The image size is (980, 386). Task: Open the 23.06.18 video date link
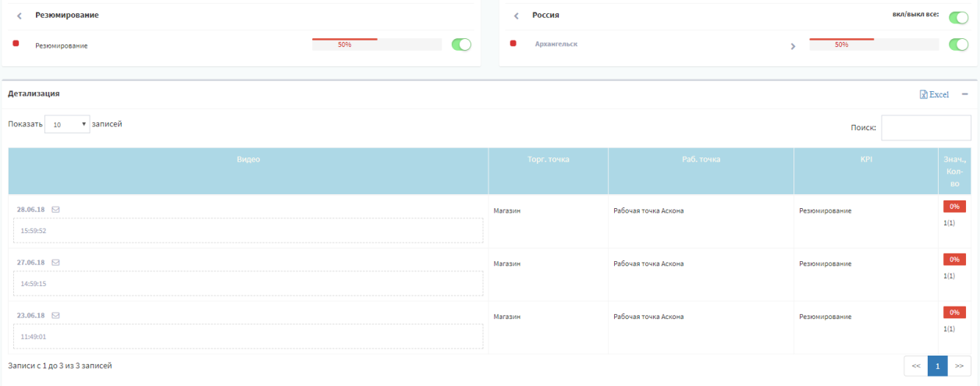[30, 316]
